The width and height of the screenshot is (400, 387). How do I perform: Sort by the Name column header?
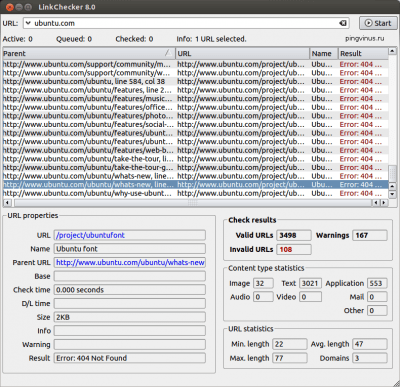click(x=324, y=53)
